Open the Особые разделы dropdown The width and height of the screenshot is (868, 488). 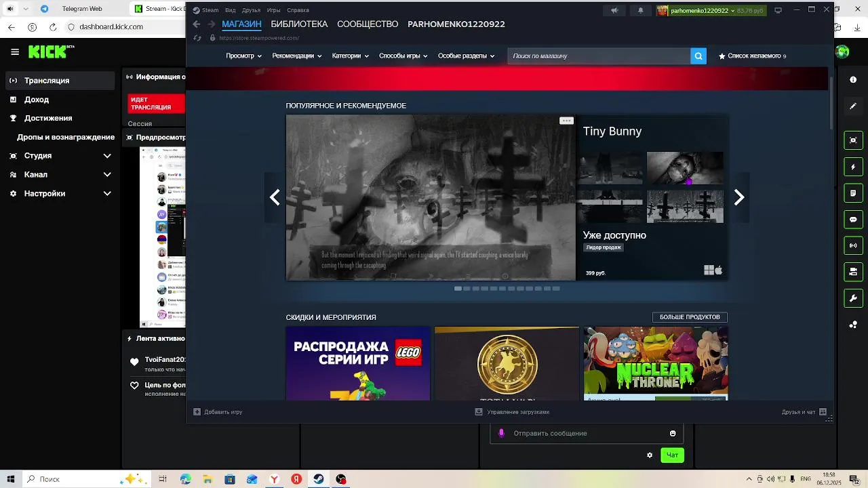[466, 56]
